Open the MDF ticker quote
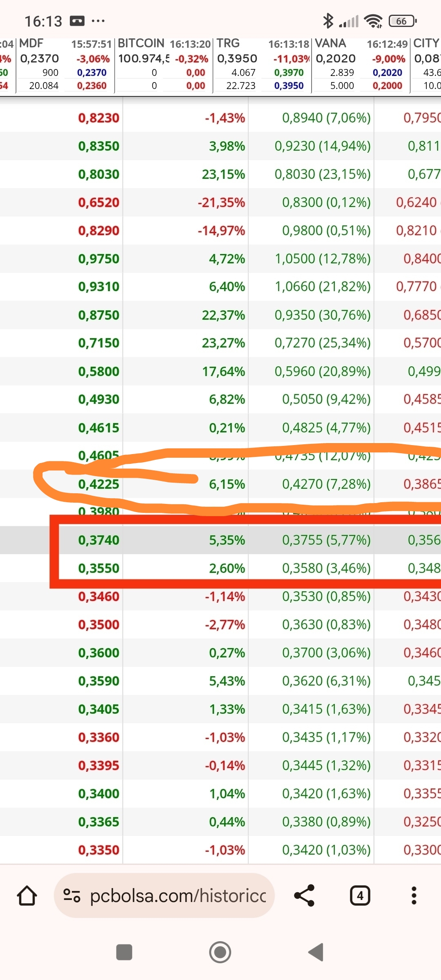Image resolution: width=441 pixels, height=980 pixels. [x=31, y=43]
